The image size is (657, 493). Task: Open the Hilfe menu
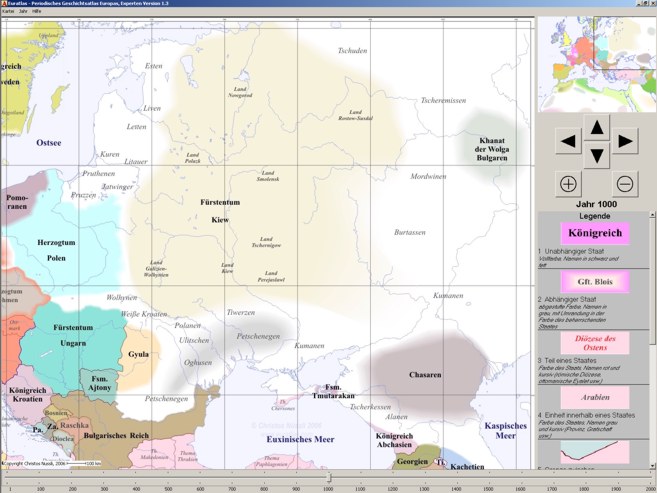coord(37,11)
